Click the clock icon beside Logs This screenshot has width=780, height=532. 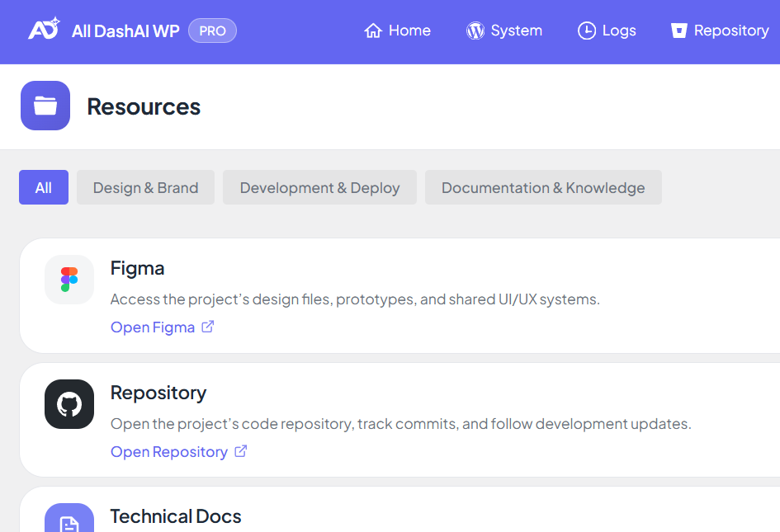pyautogui.click(x=586, y=31)
